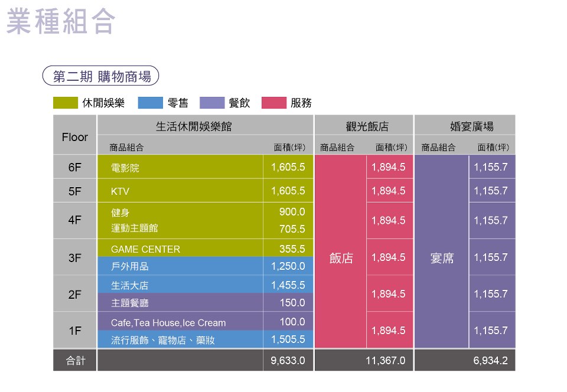Select the 電影院 cell
This screenshot has height=392, width=567.
coord(180,167)
